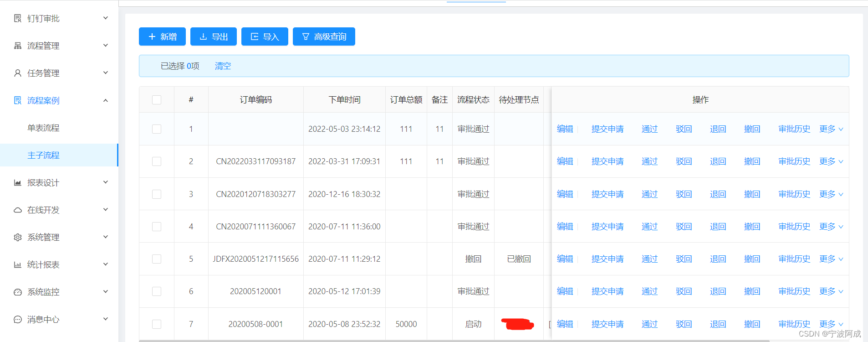Click 提交申请 for order CN2020120718303277
868x342 pixels.
pyautogui.click(x=608, y=194)
